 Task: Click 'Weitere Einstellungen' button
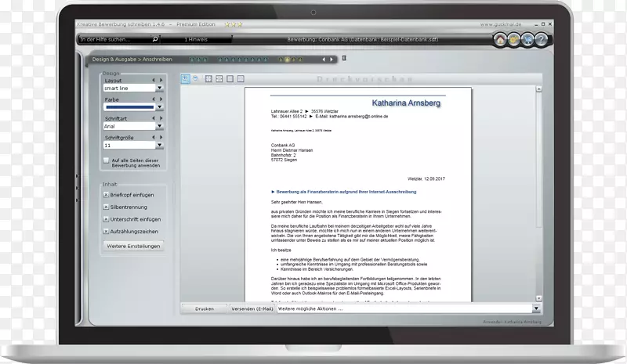pyautogui.click(x=133, y=246)
